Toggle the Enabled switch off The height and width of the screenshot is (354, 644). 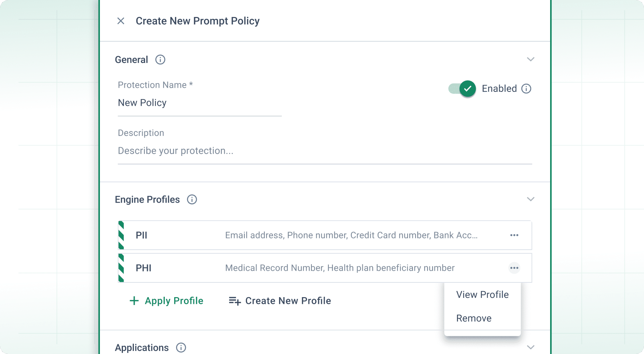pyautogui.click(x=462, y=89)
